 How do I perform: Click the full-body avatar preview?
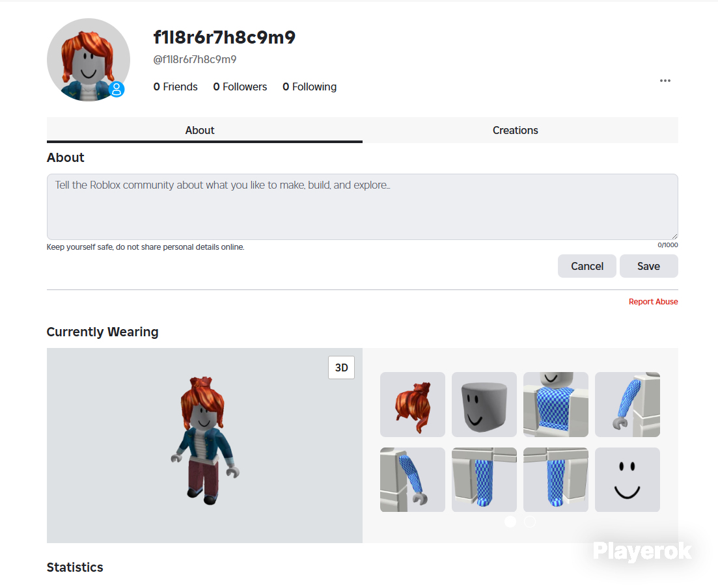(x=204, y=446)
